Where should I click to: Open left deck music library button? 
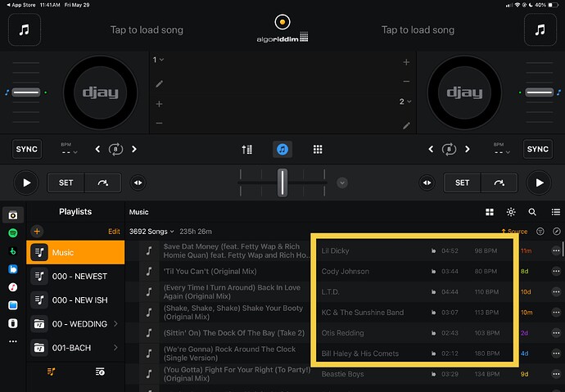(25, 29)
